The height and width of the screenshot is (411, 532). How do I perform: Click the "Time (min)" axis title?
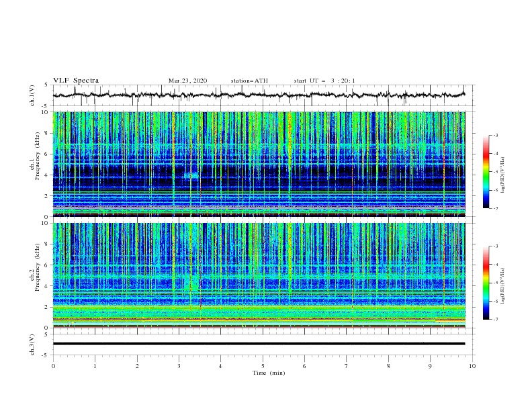click(x=269, y=373)
